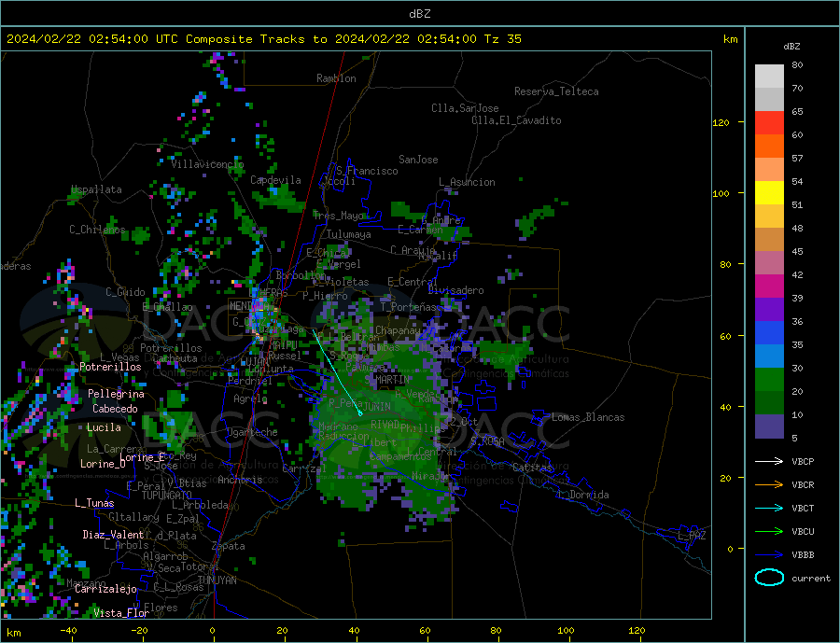Click the Ramblon label on map

[x=336, y=78]
